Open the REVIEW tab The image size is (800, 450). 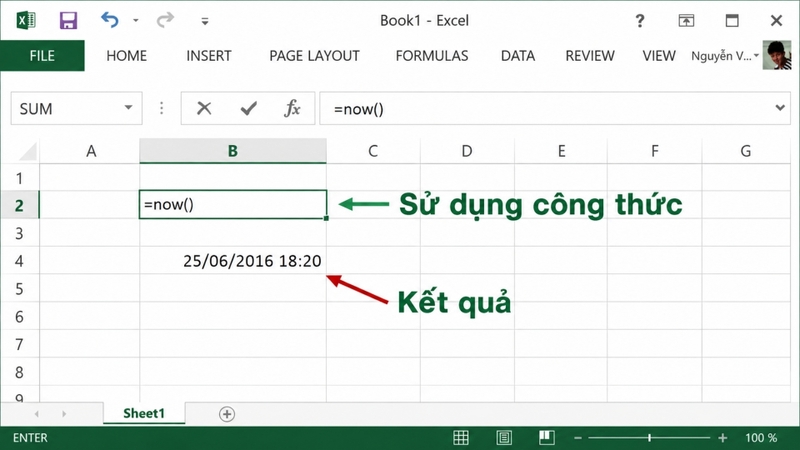point(590,56)
